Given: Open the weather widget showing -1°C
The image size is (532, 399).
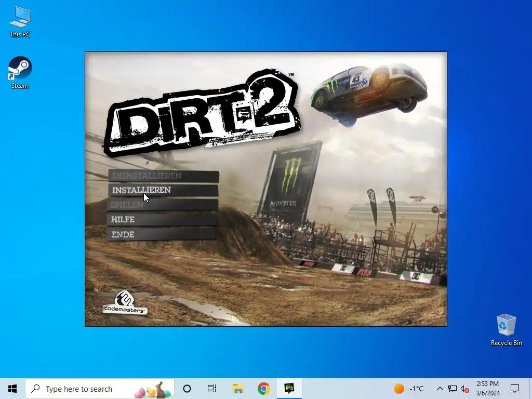Looking at the screenshot, I should coord(409,389).
